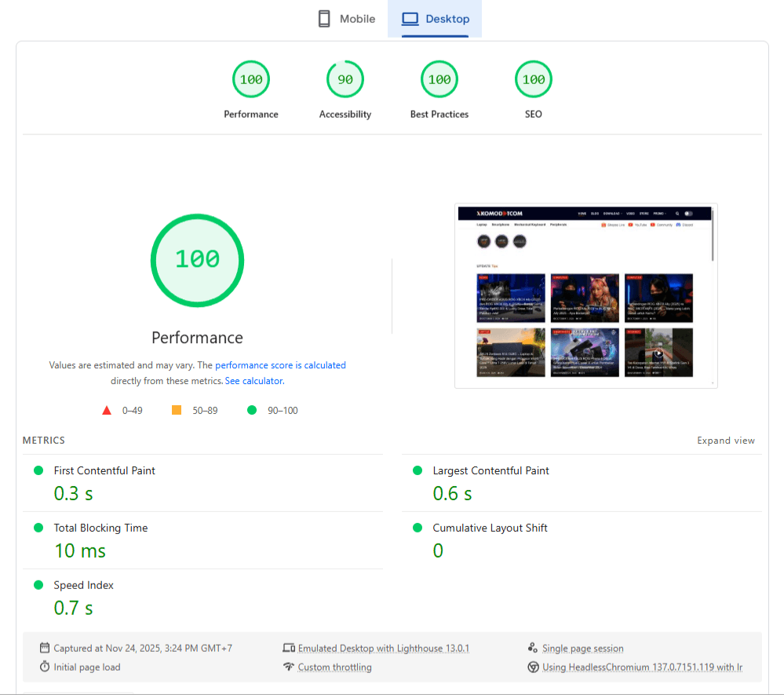This screenshot has height=695, width=784.
Task: Open the 'performance score is calculated' link
Action: coord(280,365)
